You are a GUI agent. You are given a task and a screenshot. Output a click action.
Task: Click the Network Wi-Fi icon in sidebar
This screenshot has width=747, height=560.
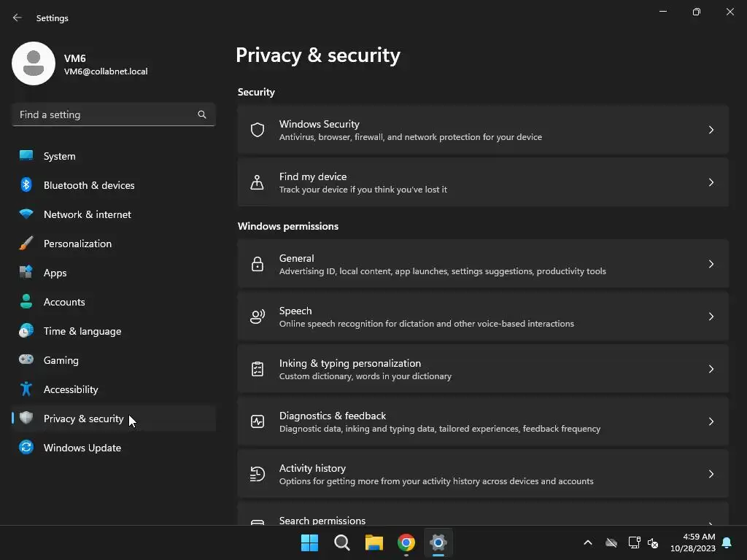pyautogui.click(x=26, y=214)
